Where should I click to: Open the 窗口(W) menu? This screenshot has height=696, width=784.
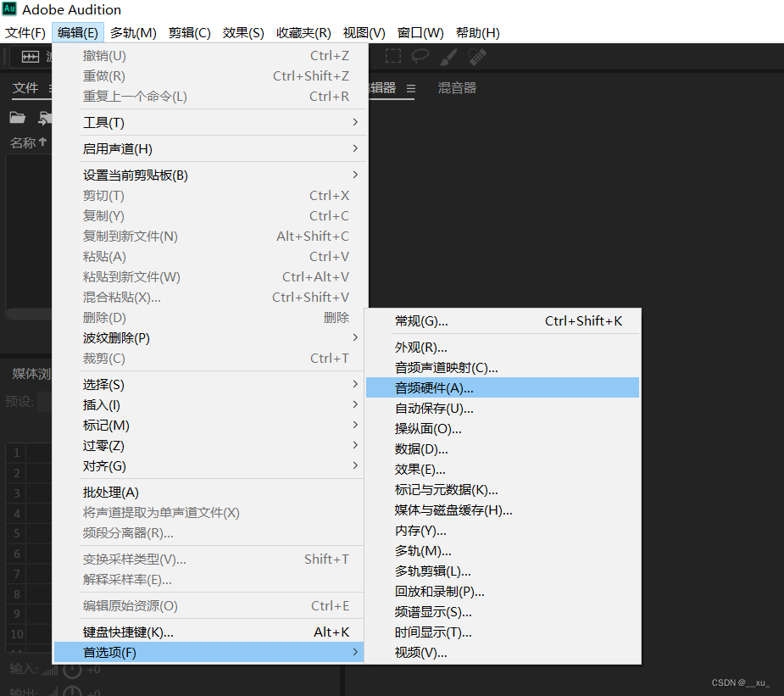click(420, 33)
